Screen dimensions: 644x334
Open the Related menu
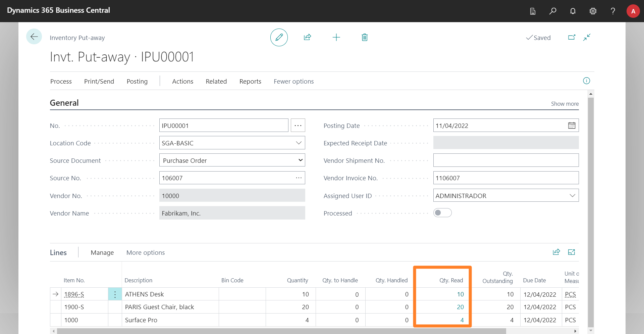pos(216,81)
